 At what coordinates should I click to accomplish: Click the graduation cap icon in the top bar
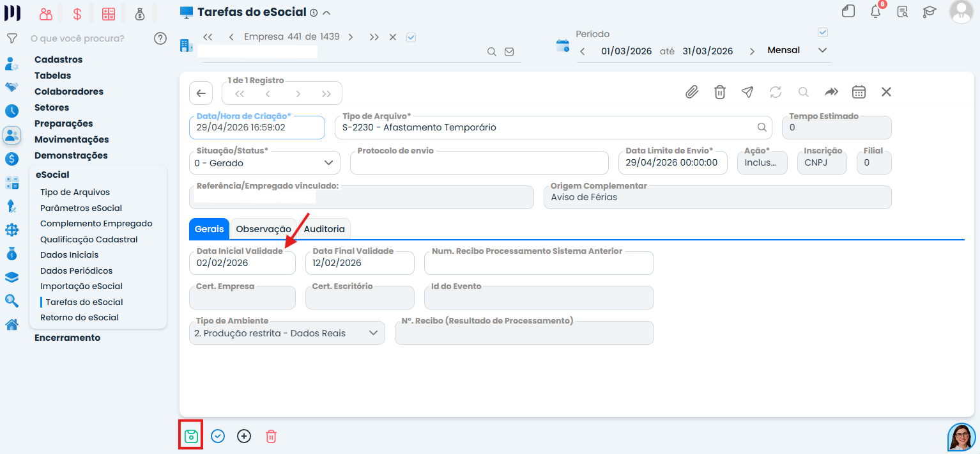point(930,11)
